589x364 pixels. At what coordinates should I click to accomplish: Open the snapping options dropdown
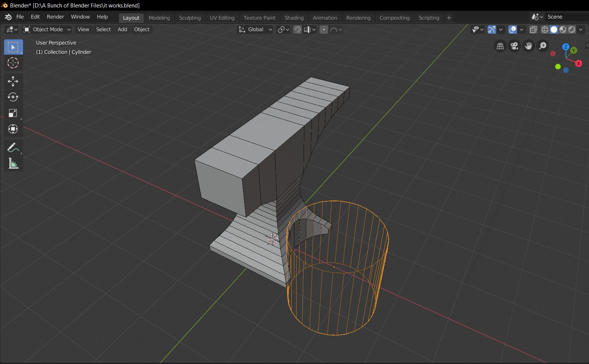[310, 29]
